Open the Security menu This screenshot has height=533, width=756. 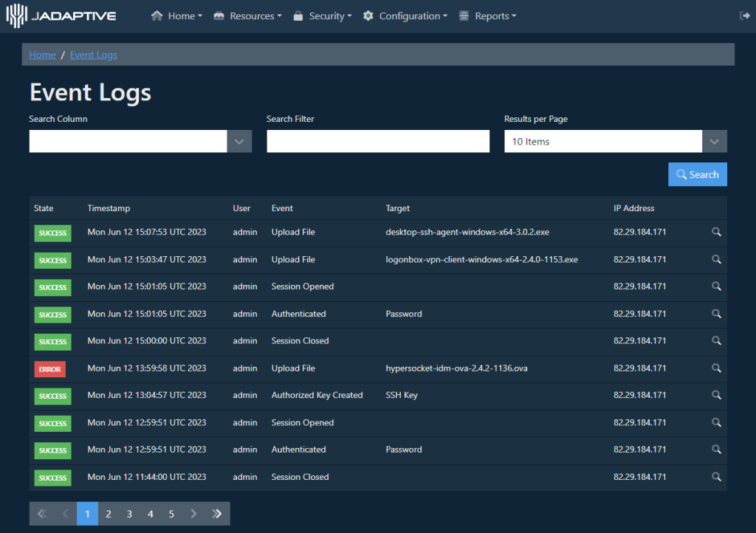(x=323, y=15)
